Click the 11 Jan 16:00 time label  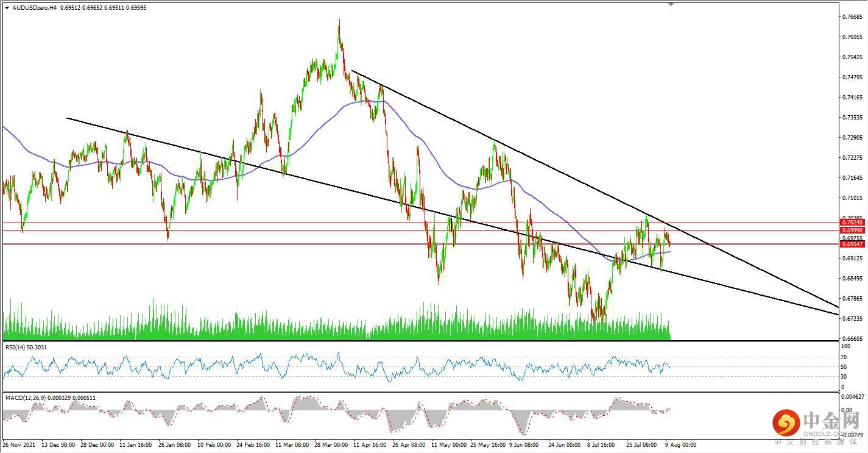click(136, 445)
